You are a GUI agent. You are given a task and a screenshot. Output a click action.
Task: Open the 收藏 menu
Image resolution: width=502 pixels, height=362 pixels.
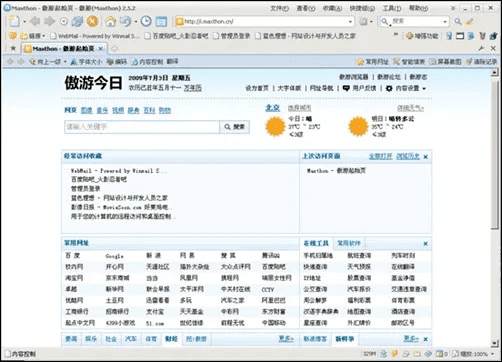pyautogui.click(x=332, y=8)
